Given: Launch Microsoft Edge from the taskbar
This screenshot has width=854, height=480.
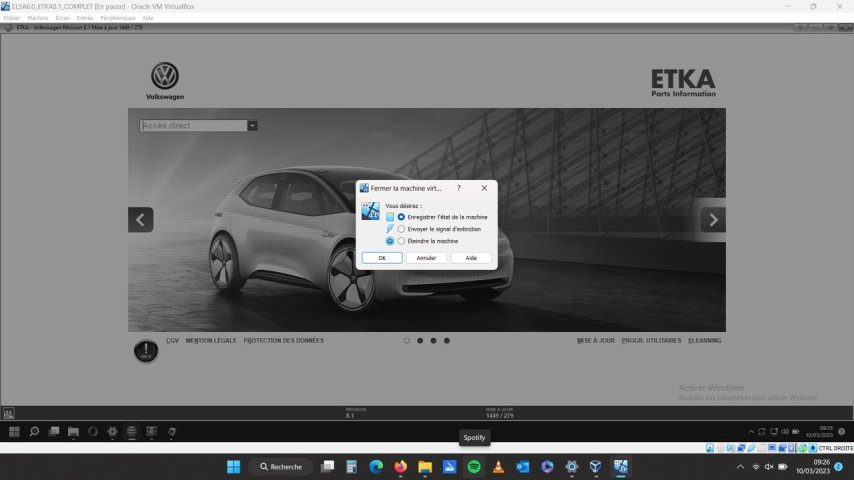Looking at the screenshot, I should click(376, 467).
